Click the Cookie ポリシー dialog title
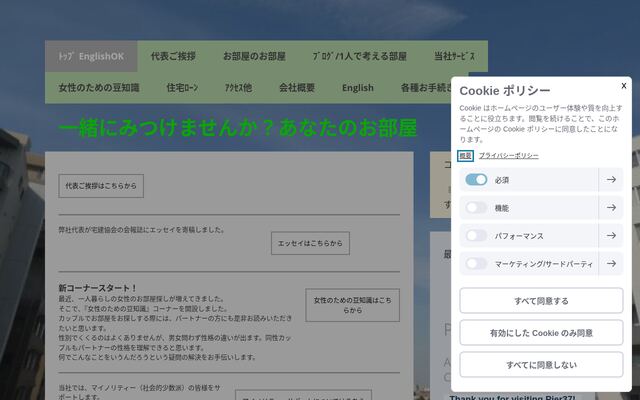 pyautogui.click(x=505, y=91)
